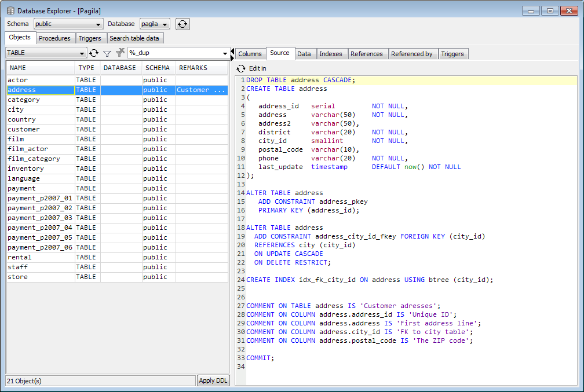
Task: Click the Edit in label
Action: click(x=258, y=68)
